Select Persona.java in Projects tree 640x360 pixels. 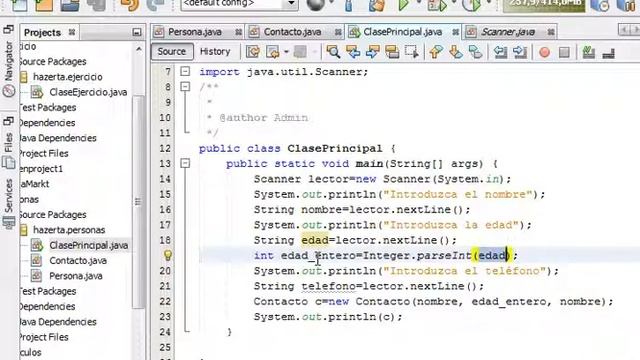tap(76, 276)
